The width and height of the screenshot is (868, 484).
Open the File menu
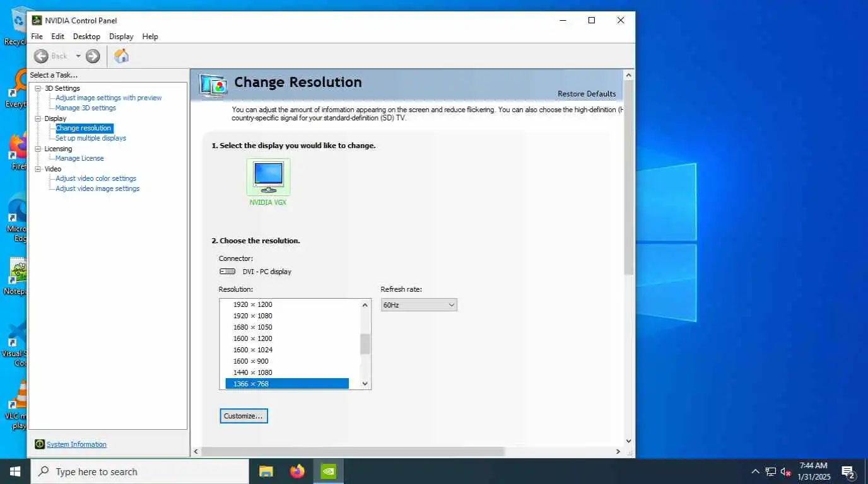pyautogui.click(x=37, y=37)
